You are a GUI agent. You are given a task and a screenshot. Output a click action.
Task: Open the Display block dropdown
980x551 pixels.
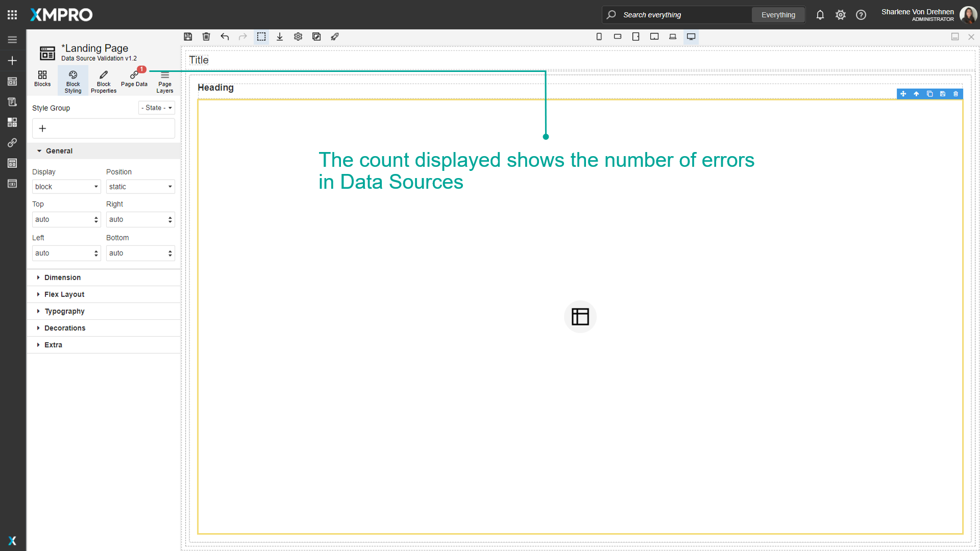pyautogui.click(x=66, y=186)
